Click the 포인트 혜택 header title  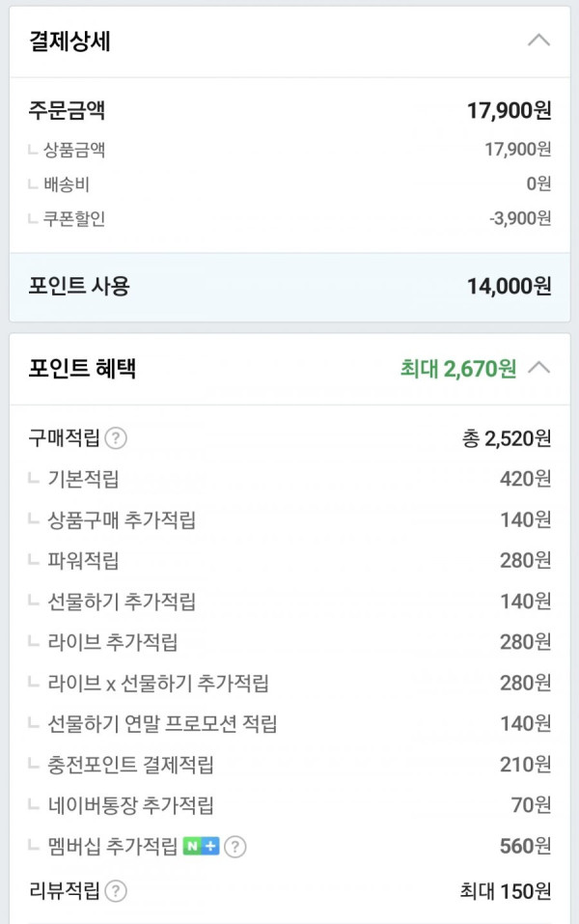point(82,368)
